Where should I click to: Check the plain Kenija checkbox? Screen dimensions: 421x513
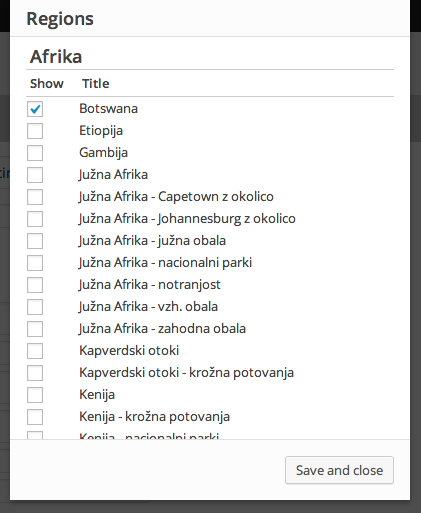35,395
